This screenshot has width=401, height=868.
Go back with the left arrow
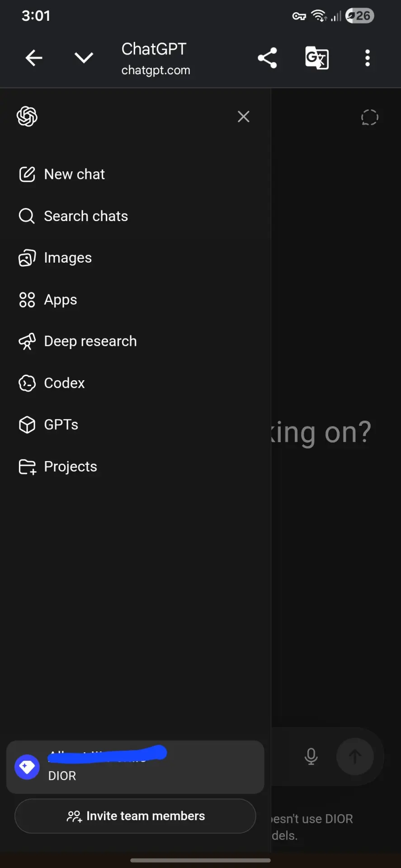(34, 58)
